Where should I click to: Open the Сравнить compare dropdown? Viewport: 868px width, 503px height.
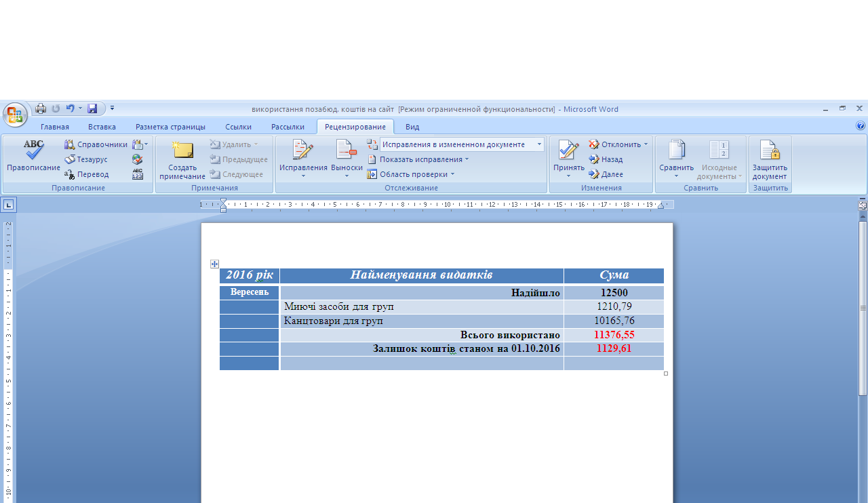coord(676,160)
